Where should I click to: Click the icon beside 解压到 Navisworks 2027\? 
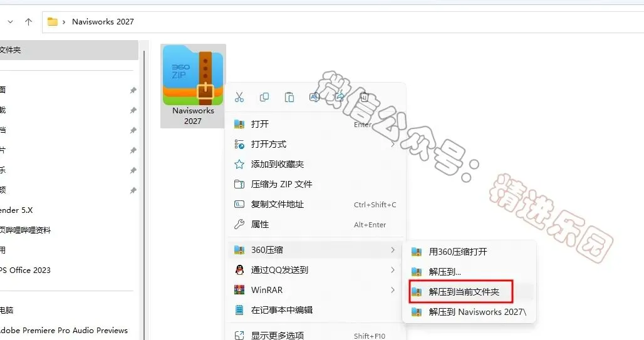(x=417, y=312)
